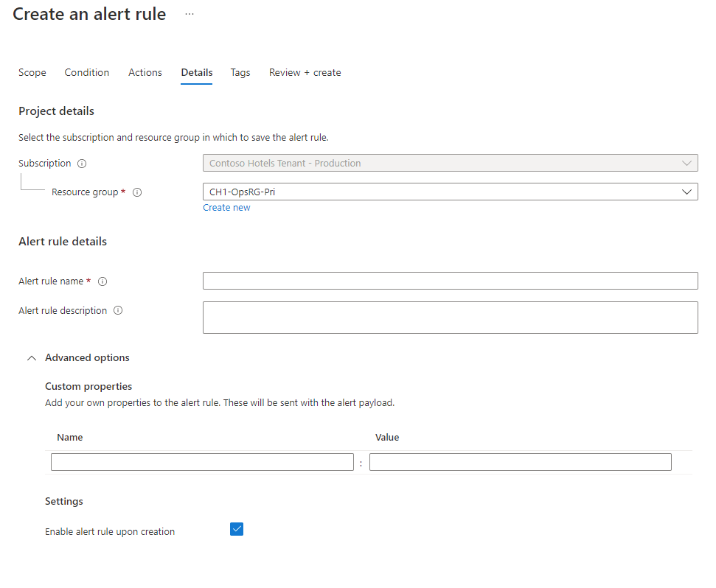This screenshot has height=588, width=716.
Task: Click the Alert rule details heading
Action: point(63,241)
